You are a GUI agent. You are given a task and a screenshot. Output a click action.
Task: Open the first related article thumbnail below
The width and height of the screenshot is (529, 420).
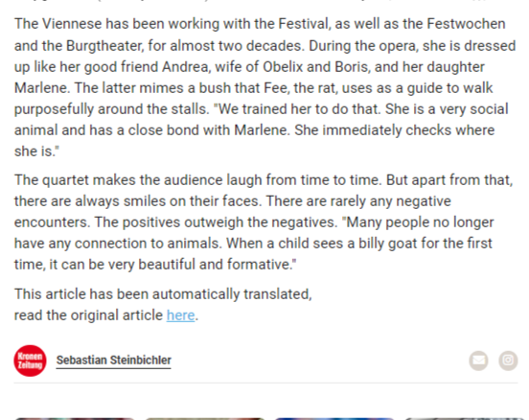tap(74, 419)
